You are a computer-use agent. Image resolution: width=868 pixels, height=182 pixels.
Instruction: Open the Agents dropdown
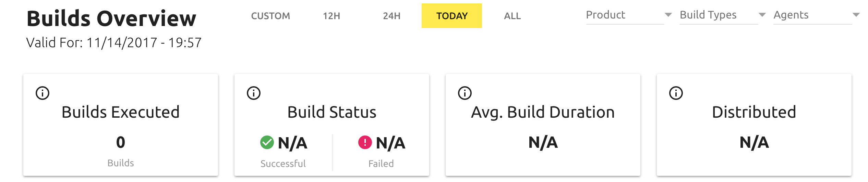coord(812,15)
